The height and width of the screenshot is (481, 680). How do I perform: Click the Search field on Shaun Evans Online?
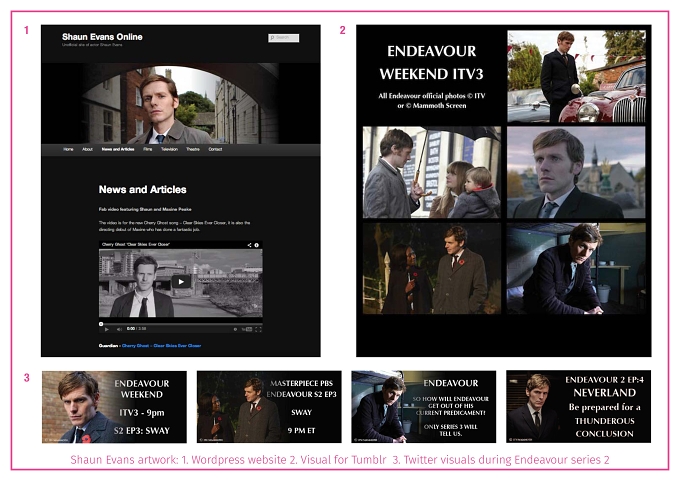tap(284, 38)
